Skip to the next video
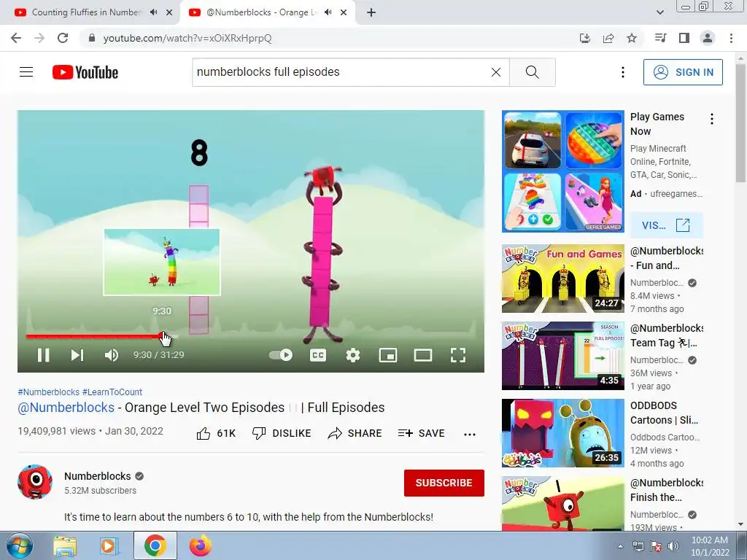The width and height of the screenshot is (747, 560). pyautogui.click(x=77, y=355)
